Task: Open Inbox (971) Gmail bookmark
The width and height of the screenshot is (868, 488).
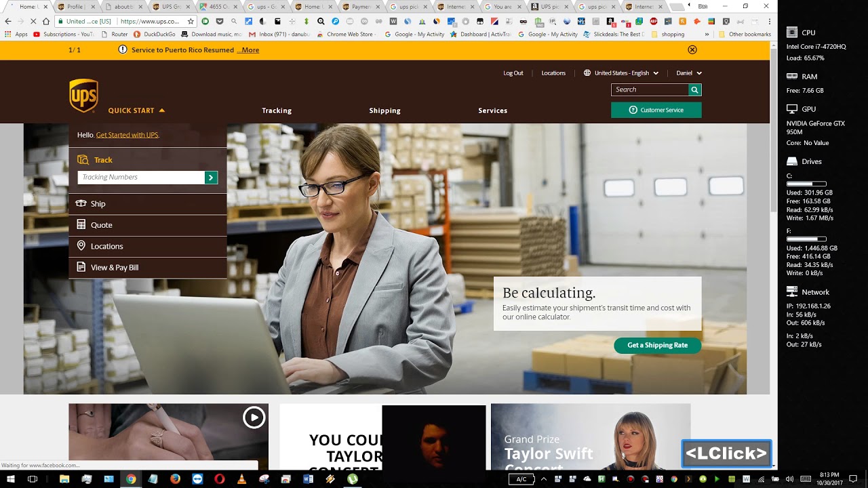Action: click(279, 34)
